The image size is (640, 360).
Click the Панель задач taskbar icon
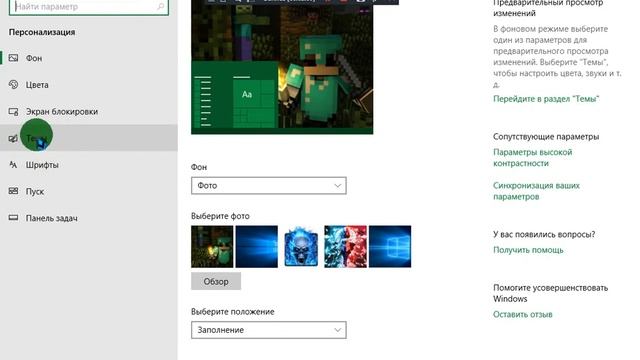(13, 218)
